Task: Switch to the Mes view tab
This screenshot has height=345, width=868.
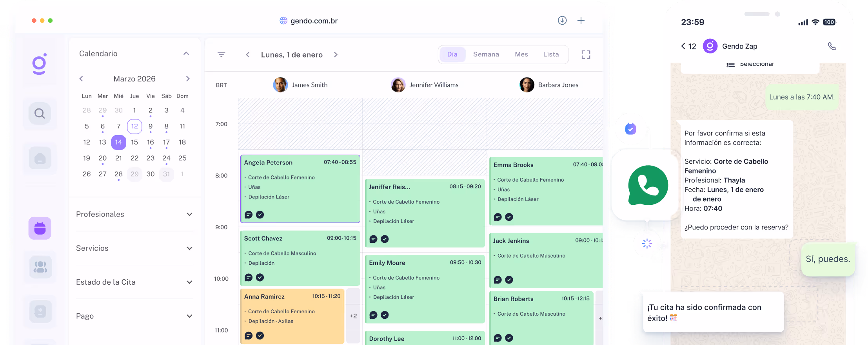Action: point(521,54)
